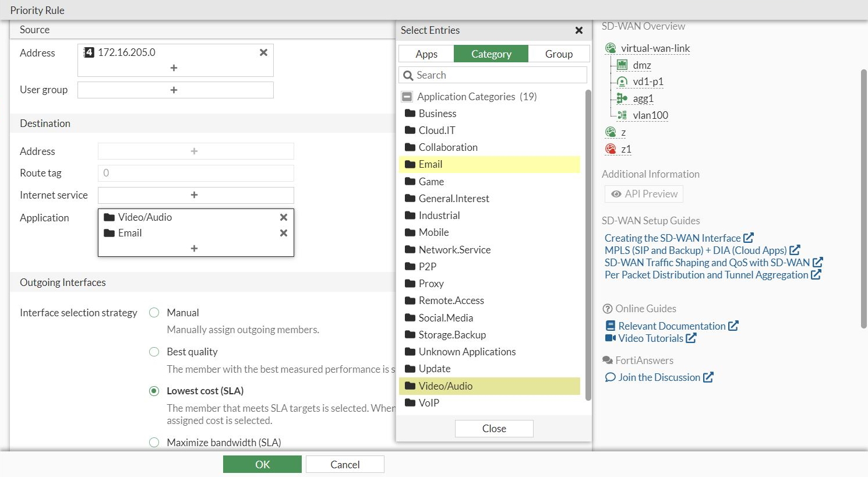This screenshot has width=868, height=477.
Task: Click the green OK button
Action: [x=262, y=464]
